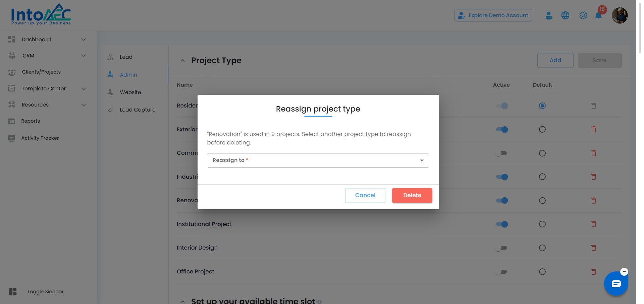This screenshot has width=644, height=304.
Task: Click the Toggle Sidebar icon
Action: click(x=13, y=292)
